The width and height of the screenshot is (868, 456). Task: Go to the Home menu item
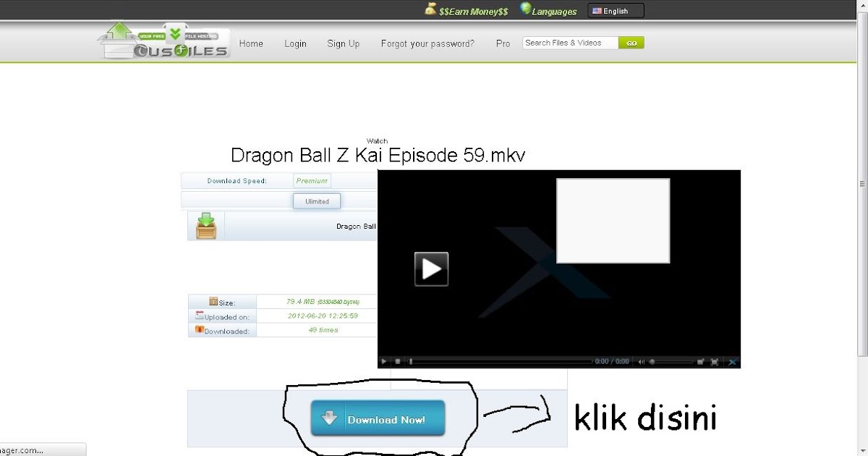pos(251,43)
